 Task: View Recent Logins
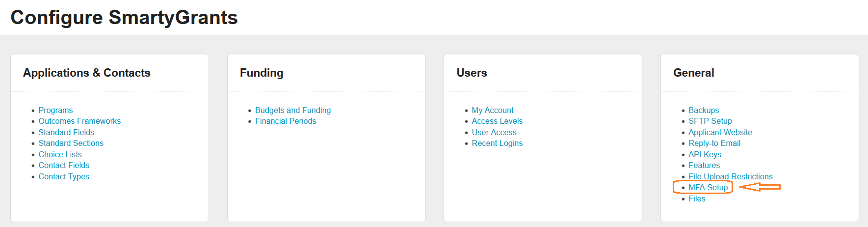[x=497, y=143]
